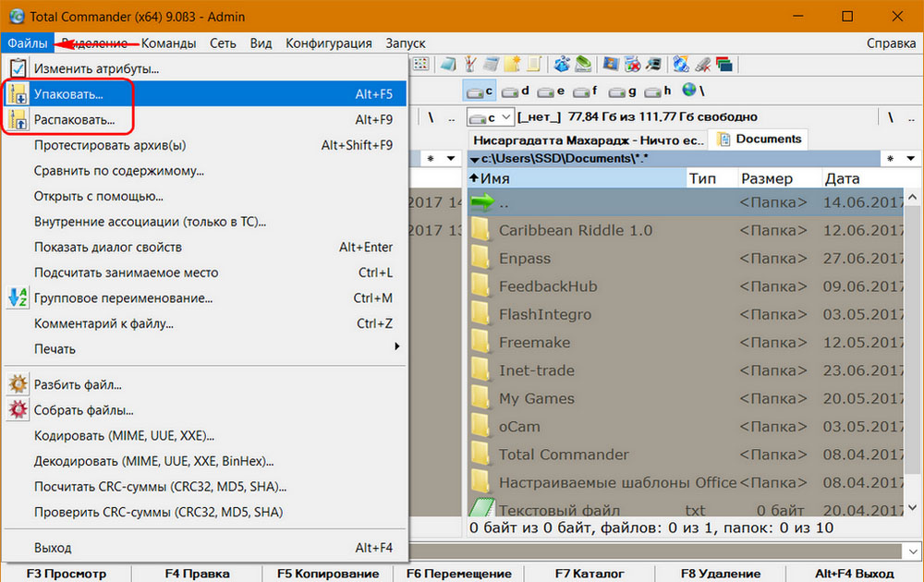Screen dimensions: 924x582
Task: Click the file list scrollbar down arrow
Action: tap(912, 507)
